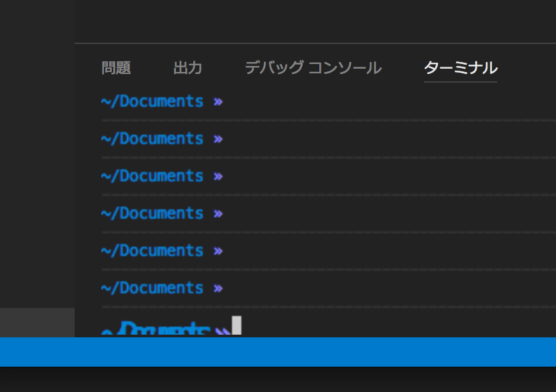Click the empty editor area above the panel
The height and width of the screenshot is (392, 556).
[315, 21]
